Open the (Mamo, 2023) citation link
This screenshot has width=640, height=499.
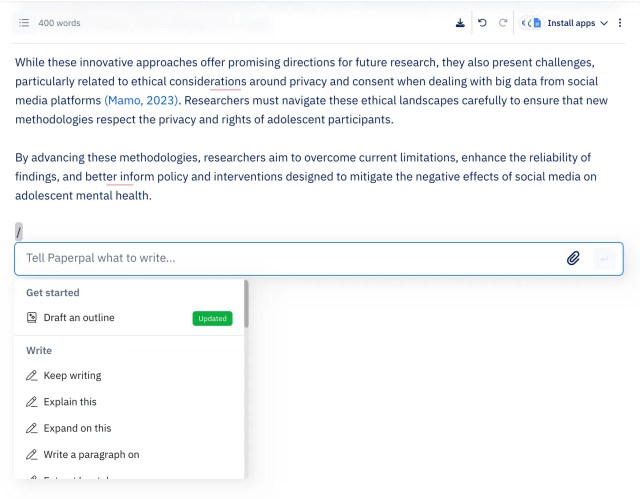pos(141,100)
